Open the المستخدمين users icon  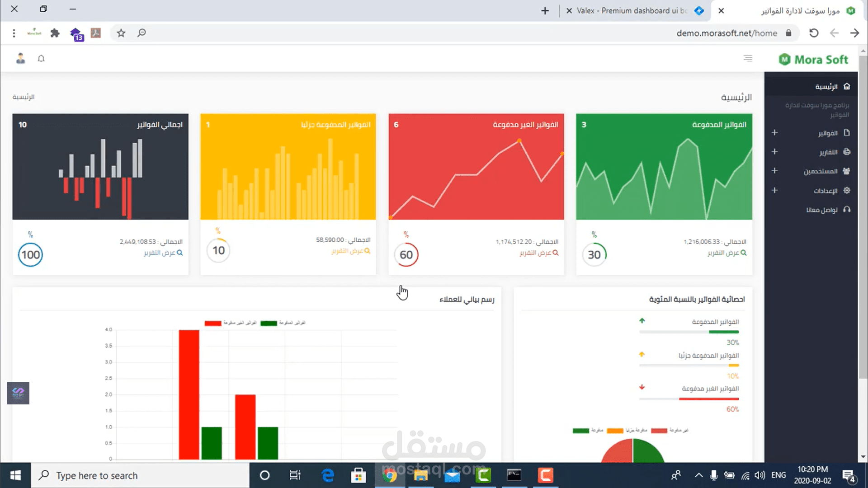[x=847, y=171]
